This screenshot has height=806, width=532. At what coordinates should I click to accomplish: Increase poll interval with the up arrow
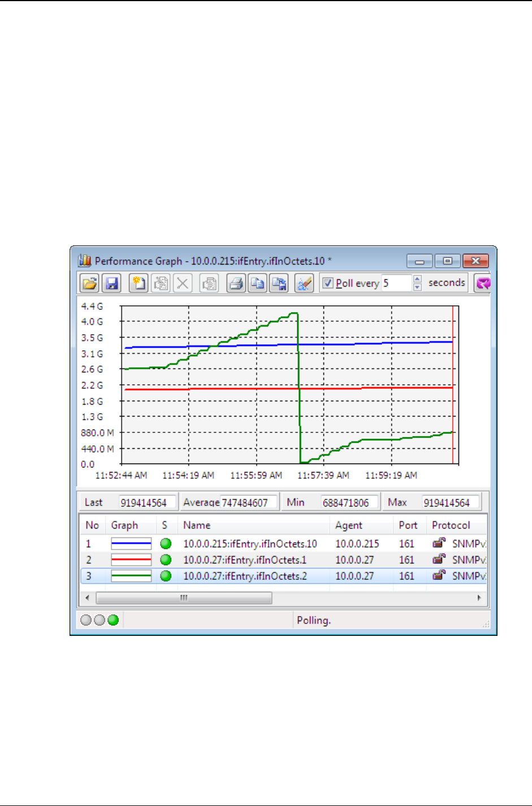pos(417,279)
